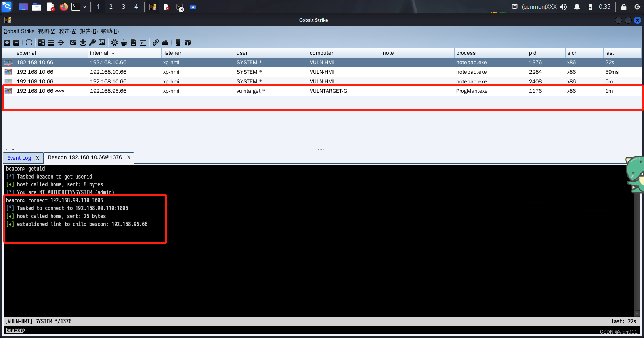
Task: Open the Cobalt Strike menu
Action: click(19, 31)
